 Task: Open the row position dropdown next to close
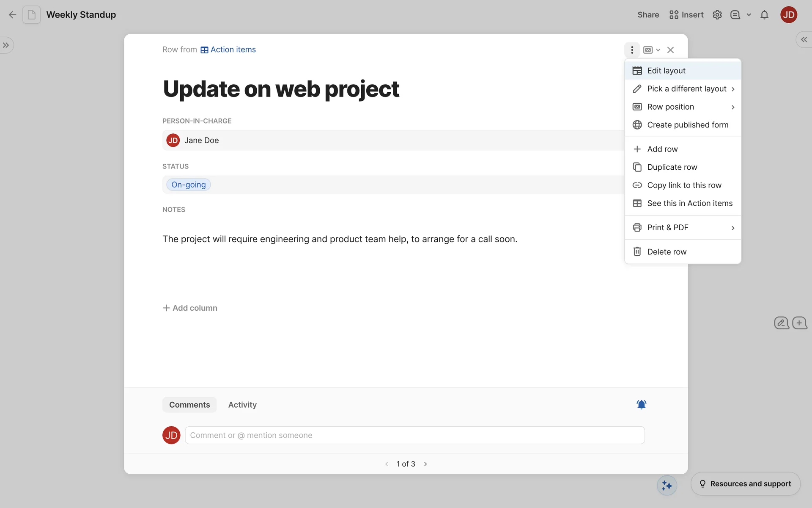point(651,50)
